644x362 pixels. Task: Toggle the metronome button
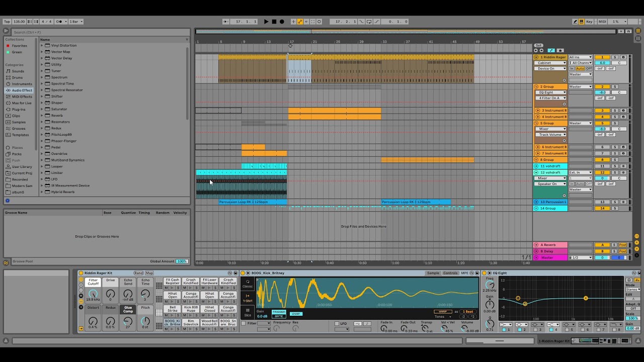(x=60, y=22)
